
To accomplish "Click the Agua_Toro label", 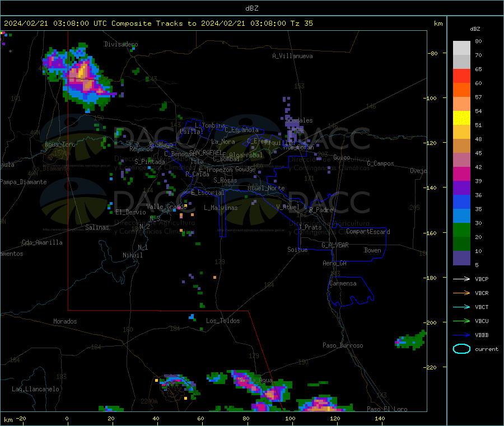I will [x=60, y=144].
